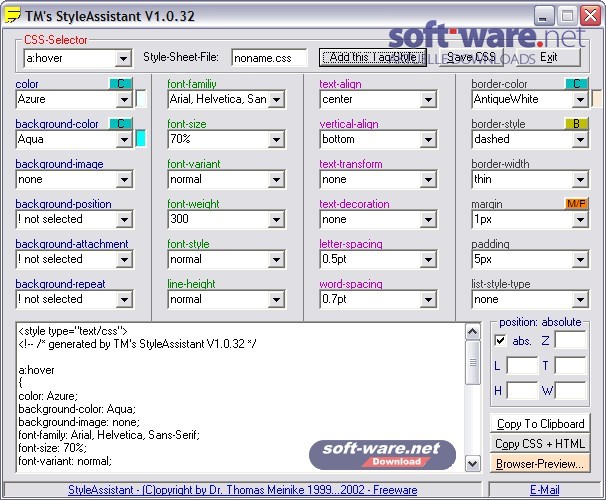This screenshot has height=500, width=606.
Task: Open the line-height dropdown
Action: point(276,299)
